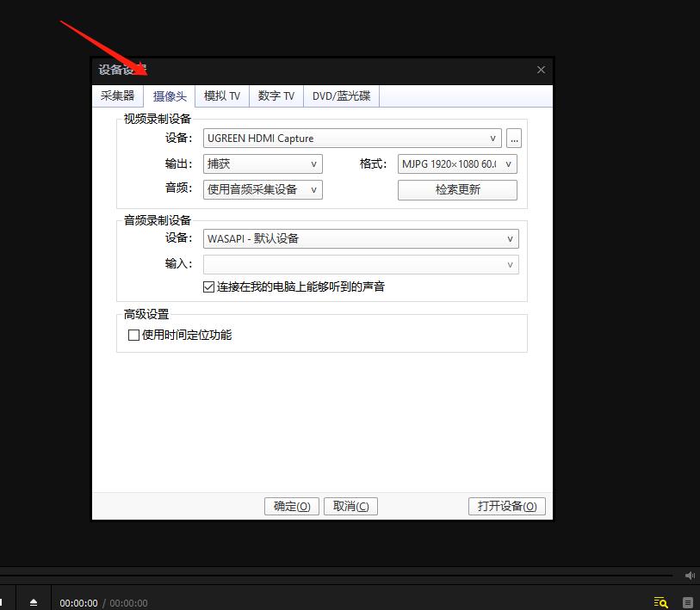Screen dimensions: 700x610
Task: Click the control panel icon at far bottom right
Action: 686,602
